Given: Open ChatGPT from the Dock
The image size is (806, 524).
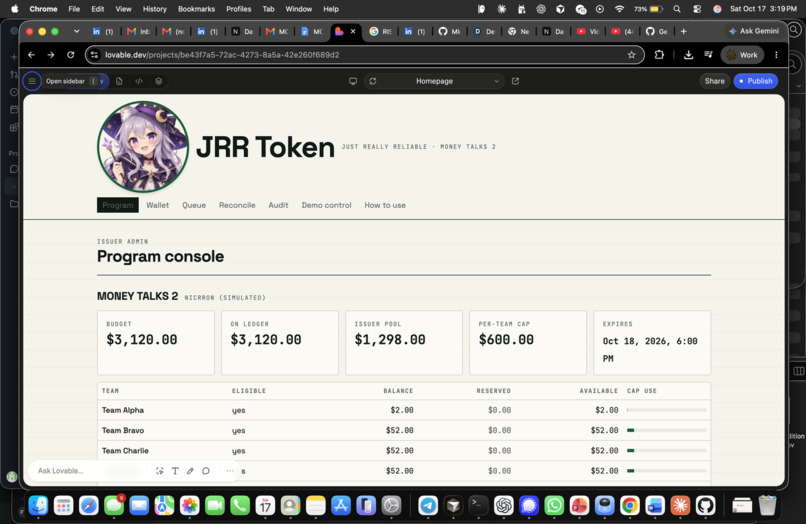Looking at the screenshot, I should (504, 505).
